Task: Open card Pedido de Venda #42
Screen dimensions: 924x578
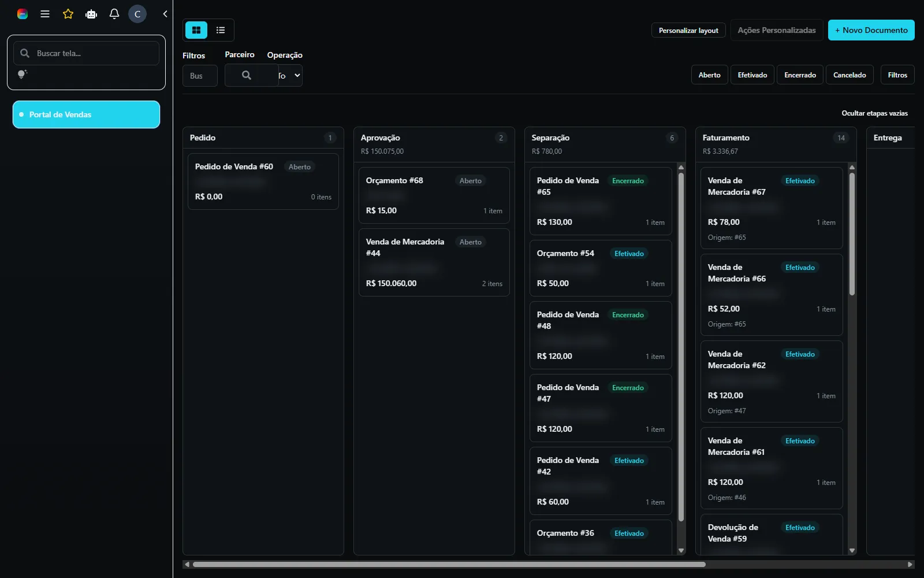Action: (601, 481)
